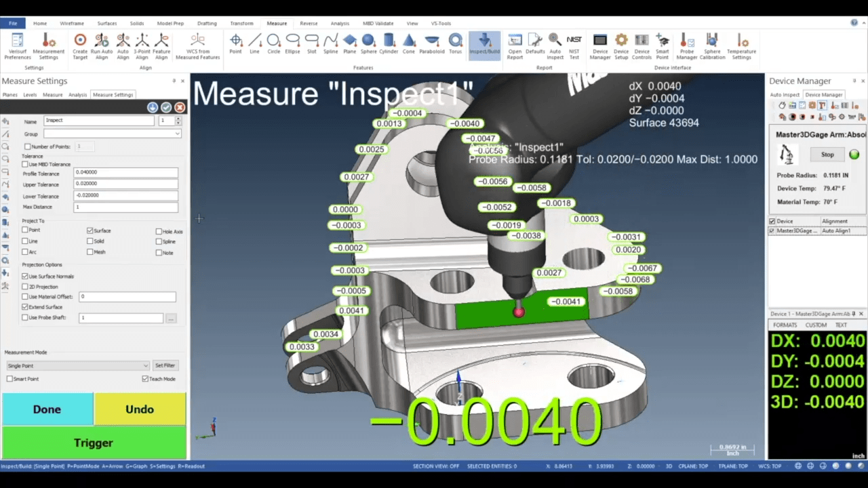This screenshot has height=488, width=868.
Task: Open Device Controls in the ribbon
Action: point(642,46)
